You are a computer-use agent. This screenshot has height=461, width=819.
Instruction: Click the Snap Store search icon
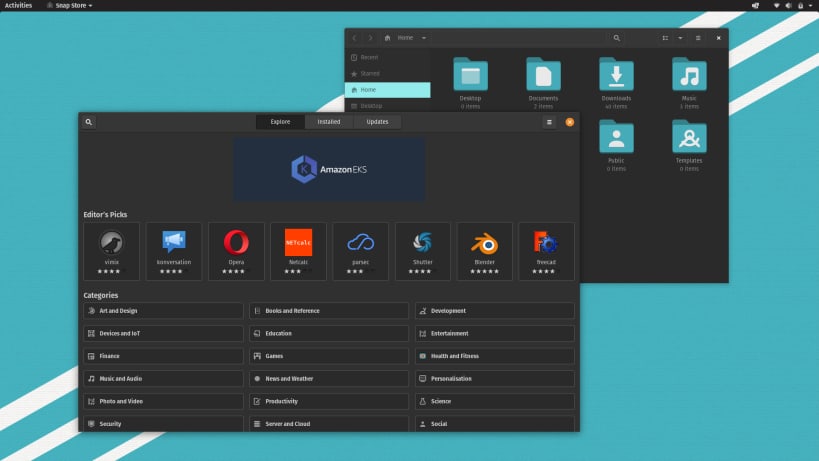89,122
